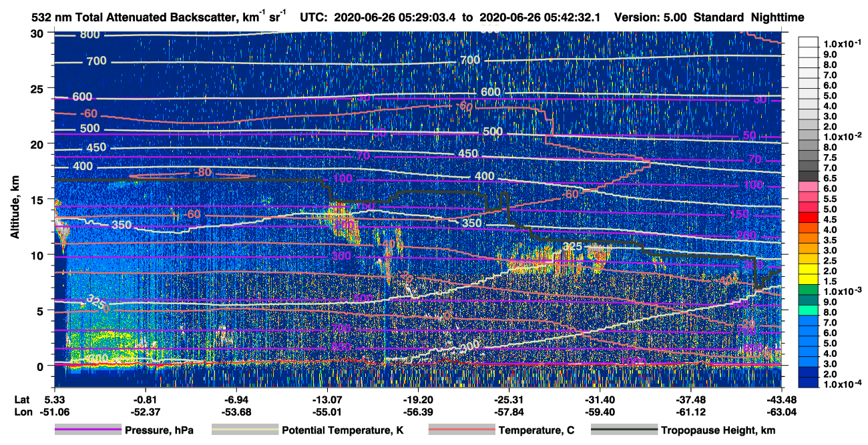Select the 'Temperature, C' legend label

(536, 431)
